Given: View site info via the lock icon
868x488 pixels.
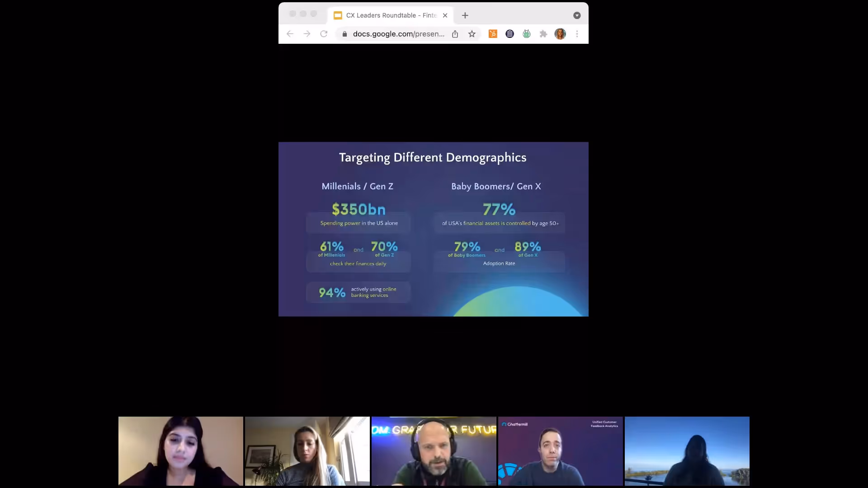Looking at the screenshot, I should click(x=344, y=34).
